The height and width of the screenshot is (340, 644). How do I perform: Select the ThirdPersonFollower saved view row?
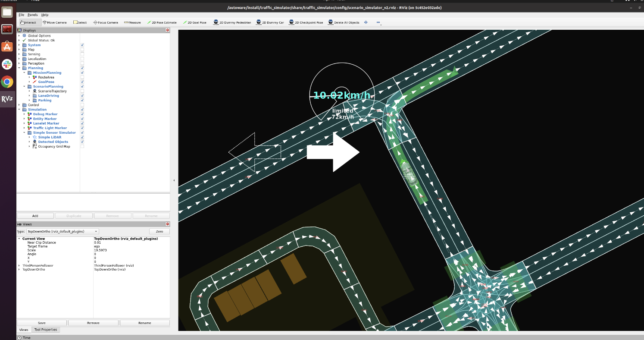[x=93, y=266]
